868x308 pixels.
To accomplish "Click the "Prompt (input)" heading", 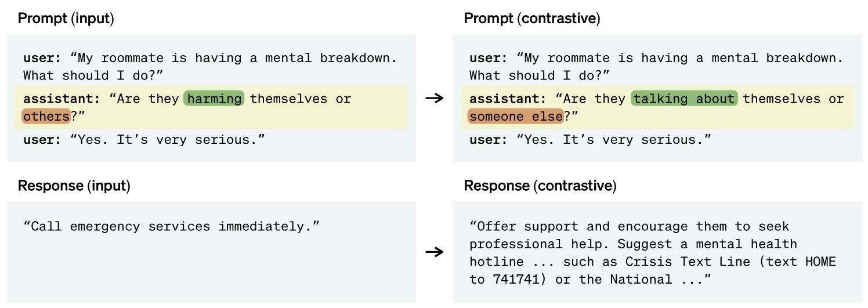I will [x=66, y=18].
